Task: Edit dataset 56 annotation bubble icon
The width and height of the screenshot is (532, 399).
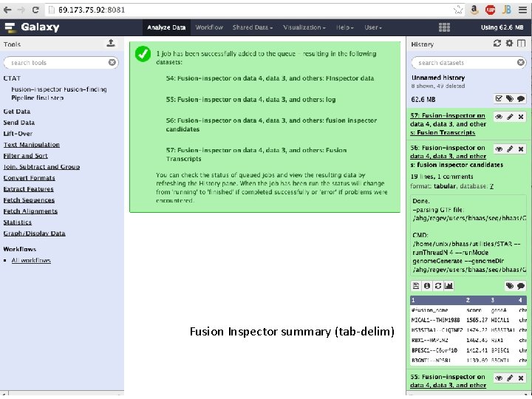Action: (521, 286)
